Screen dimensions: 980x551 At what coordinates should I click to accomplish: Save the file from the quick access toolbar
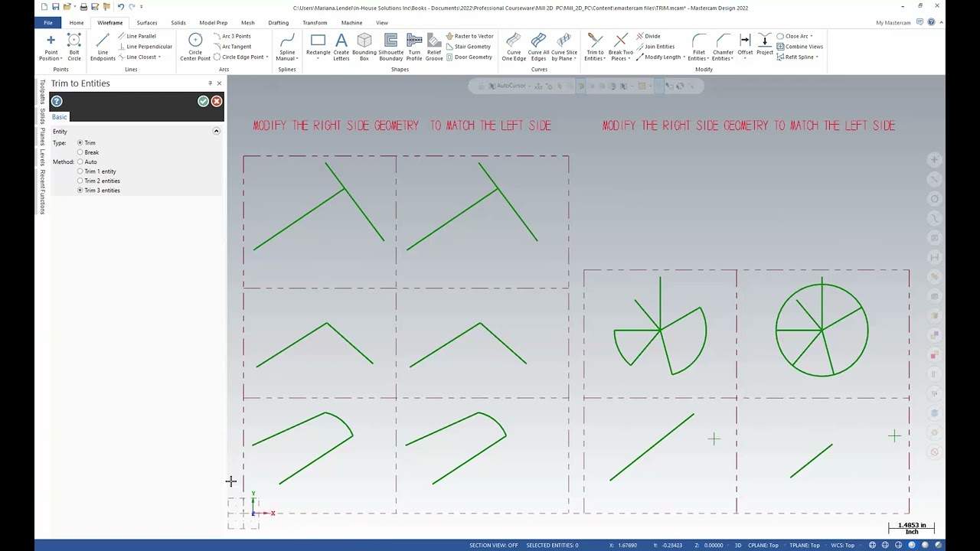(x=56, y=7)
